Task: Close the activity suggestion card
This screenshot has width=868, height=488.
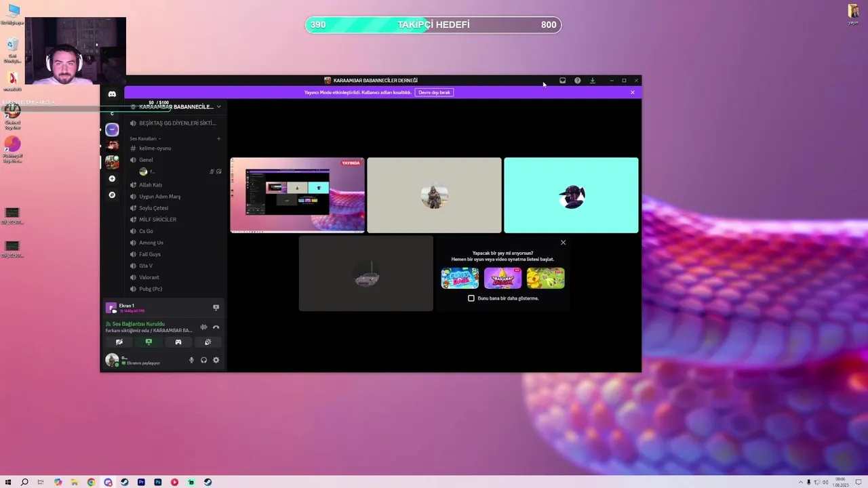Action: click(563, 243)
